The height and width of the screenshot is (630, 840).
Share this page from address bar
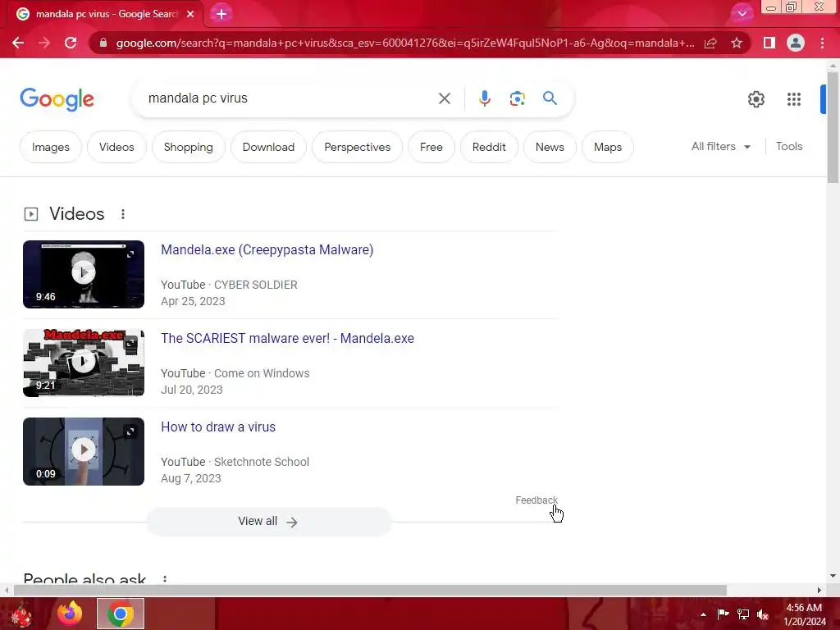[710, 43]
